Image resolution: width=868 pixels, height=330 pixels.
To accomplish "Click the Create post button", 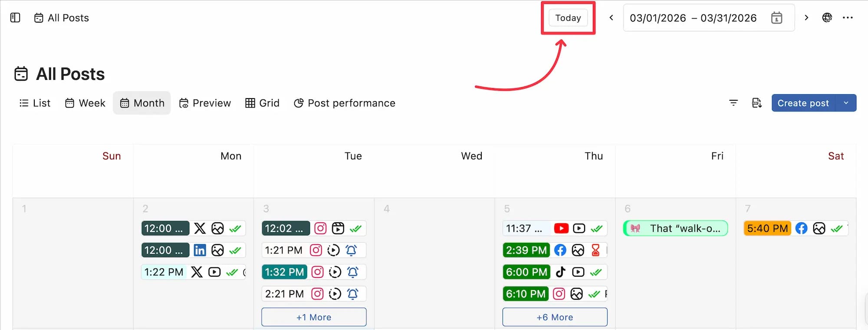I will [x=803, y=103].
